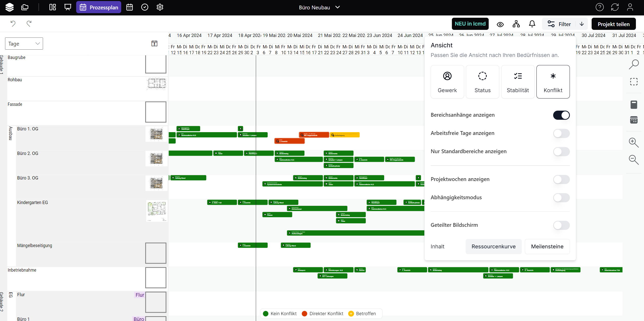
Task: Enable Arbeitsfreie Tage anzeigen
Action: click(561, 133)
